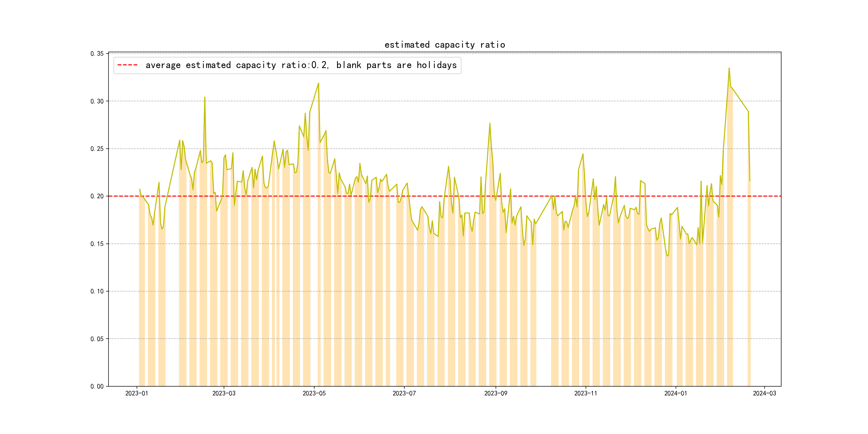Click the red dashed line legend sample
Viewport: 868px width, 434px height.
[127, 65]
